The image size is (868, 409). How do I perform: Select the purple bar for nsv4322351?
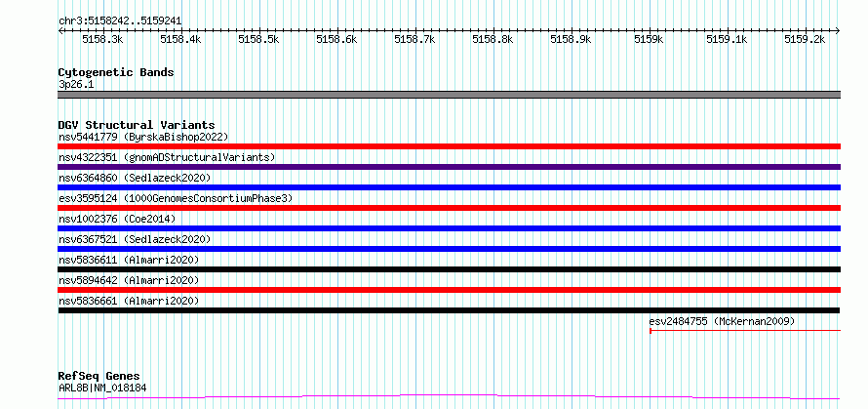click(450, 167)
